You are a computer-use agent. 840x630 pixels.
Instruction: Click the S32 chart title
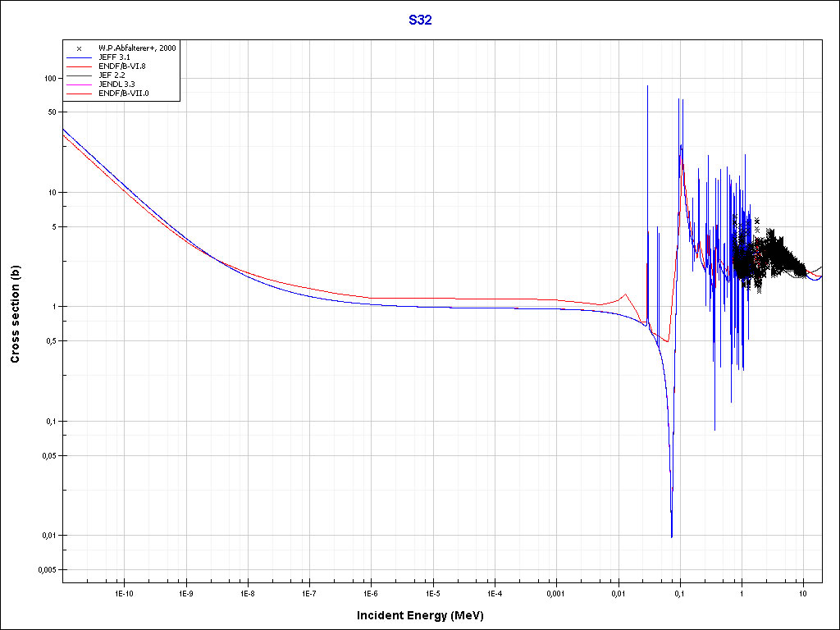[420, 21]
